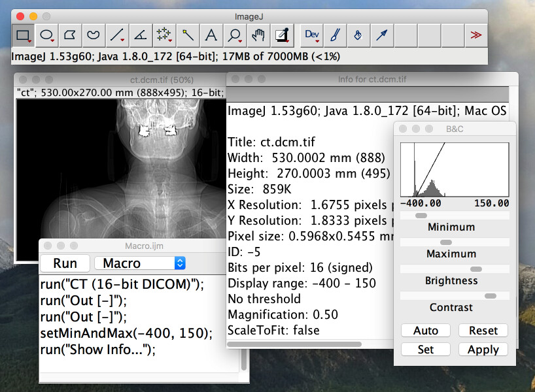Select the paintbrush tool
535x392 pixels.
(x=334, y=35)
